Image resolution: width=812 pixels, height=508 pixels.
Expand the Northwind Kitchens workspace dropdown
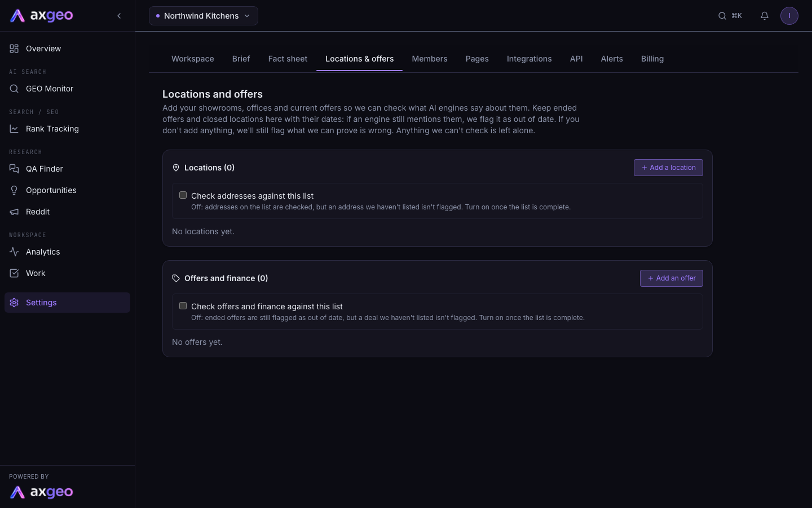pos(204,16)
